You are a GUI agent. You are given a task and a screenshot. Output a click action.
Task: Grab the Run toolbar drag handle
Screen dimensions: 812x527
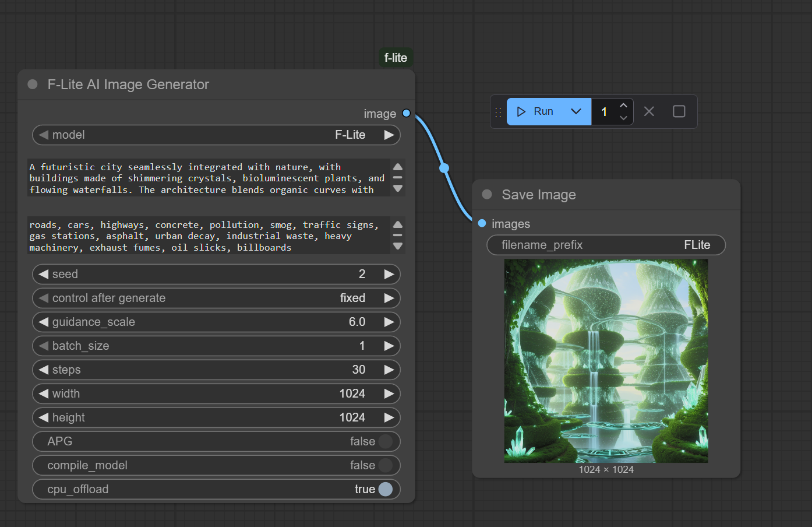click(x=498, y=112)
